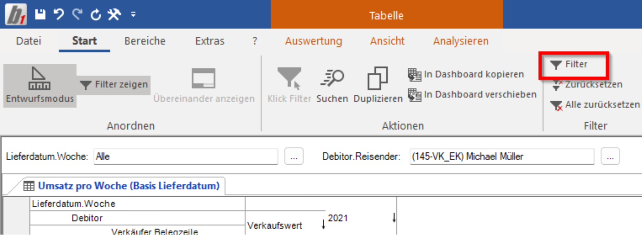Open the Extras ribbon tab
Image resolution: width=644 pixels, height=238 pixels.
click(x=210, y=41)
